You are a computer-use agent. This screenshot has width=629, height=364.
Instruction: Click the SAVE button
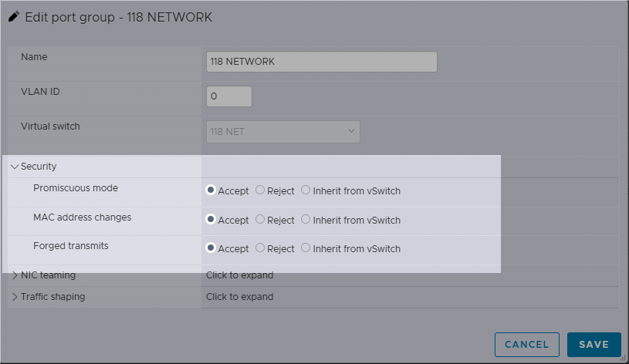[x=593, y=345]
